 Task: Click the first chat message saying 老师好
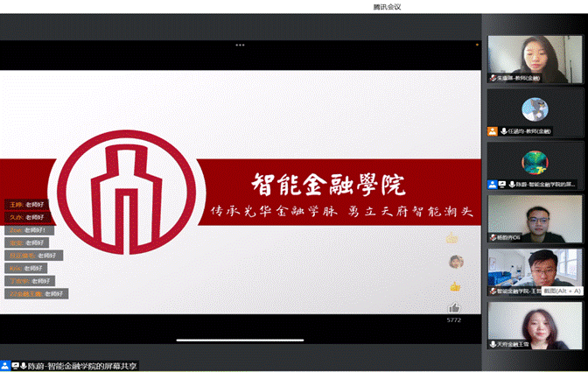(x=27, y=204)
